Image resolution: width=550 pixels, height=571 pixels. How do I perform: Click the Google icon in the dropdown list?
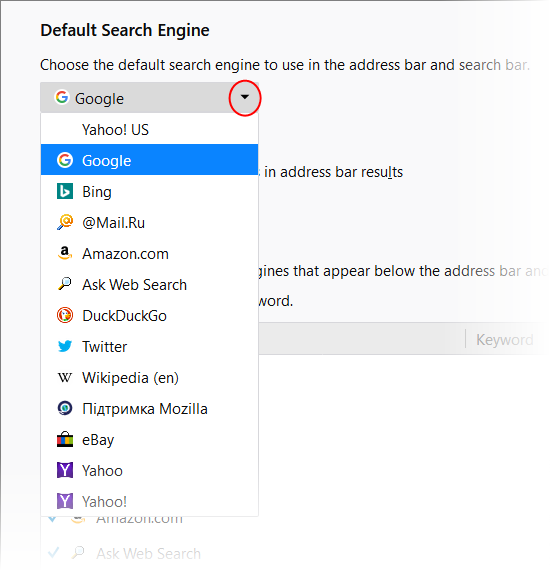tap(65, 160)
